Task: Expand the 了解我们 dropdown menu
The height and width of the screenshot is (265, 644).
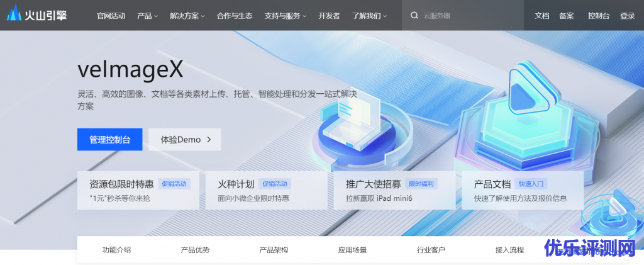Action: pyautogui.click(x=369, y=16)
